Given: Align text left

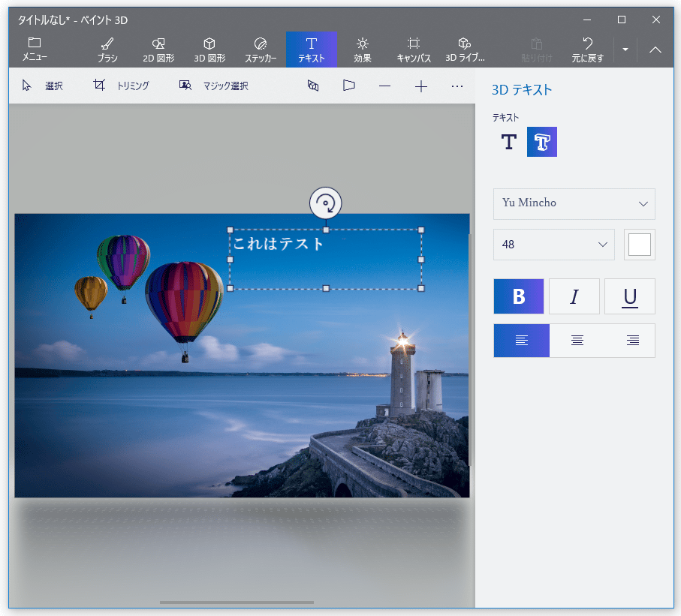Looking at the screenshot, I should coord(522,341).
